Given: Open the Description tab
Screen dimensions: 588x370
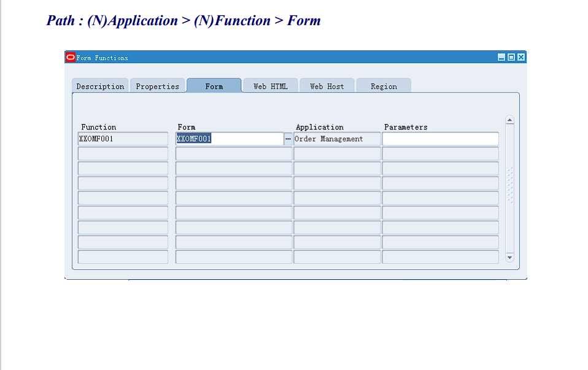Looking at the screenshot, I should click(100, 86).
